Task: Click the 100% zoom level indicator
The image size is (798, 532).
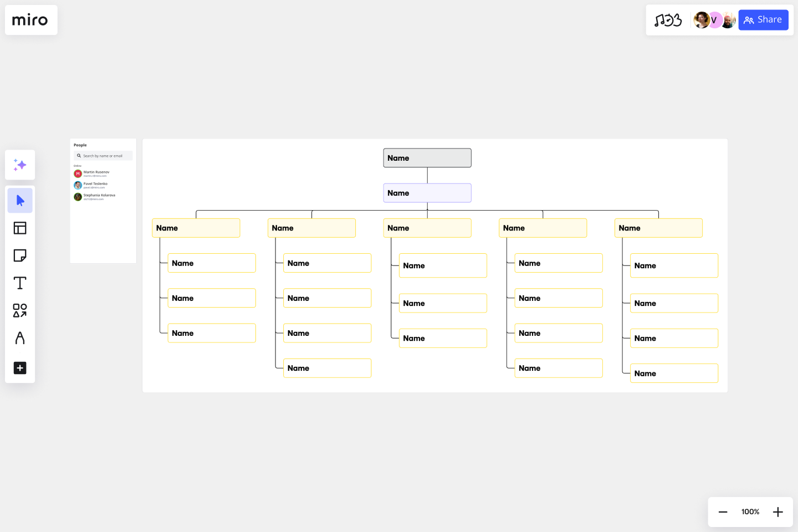Action: point(750,511)
